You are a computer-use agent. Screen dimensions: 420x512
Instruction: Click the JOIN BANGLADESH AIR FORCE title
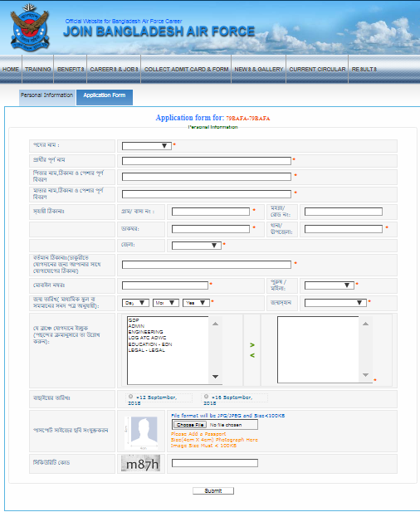pyautogui.click(x=159, y=32)
